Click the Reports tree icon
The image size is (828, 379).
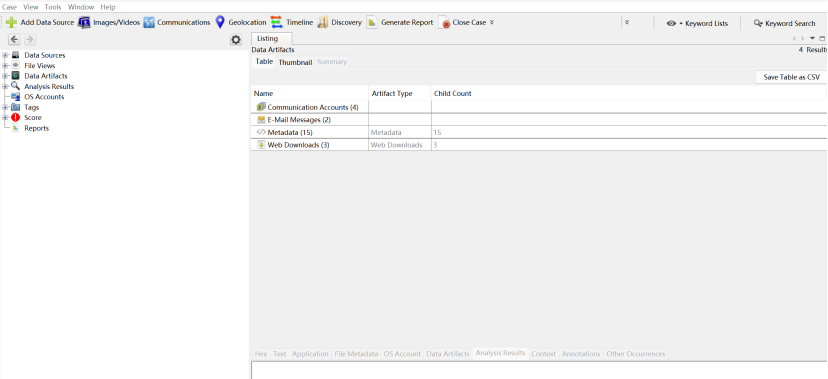click(15, 128)
